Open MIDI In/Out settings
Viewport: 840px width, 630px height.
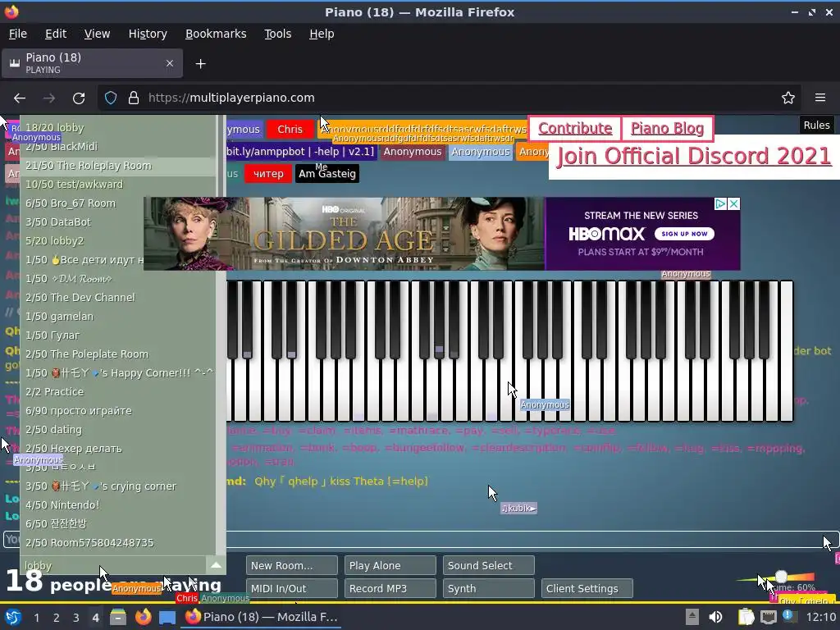tap(292, 589)
